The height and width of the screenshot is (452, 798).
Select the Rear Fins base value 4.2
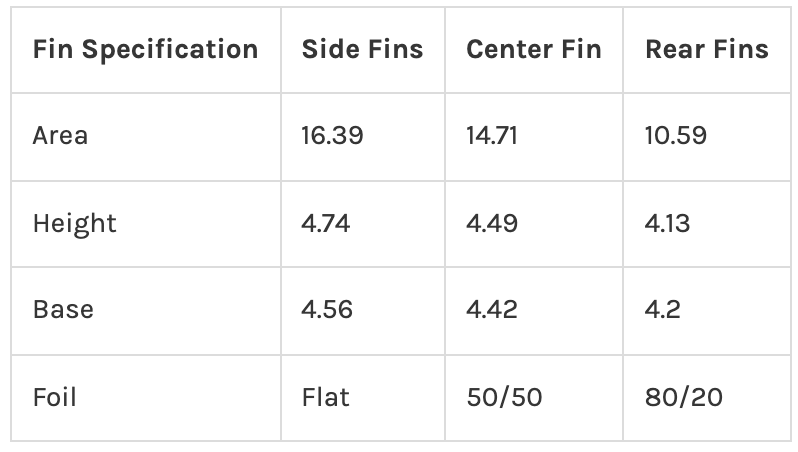point(663,309)
